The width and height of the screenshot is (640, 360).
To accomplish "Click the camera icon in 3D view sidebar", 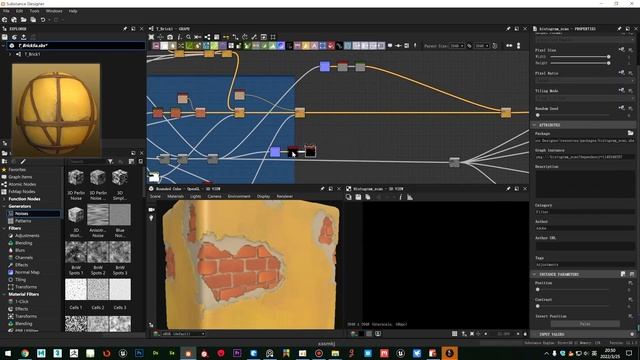I will 151,209.
